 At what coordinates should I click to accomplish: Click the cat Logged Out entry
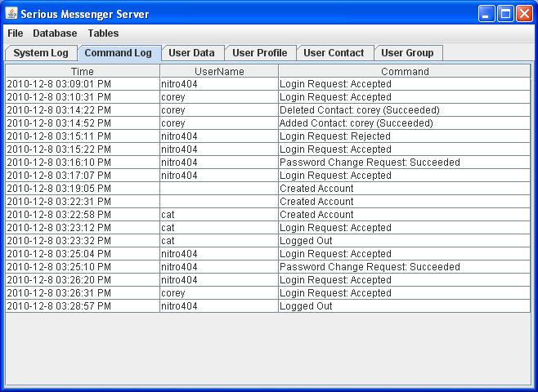tap(306, 241)
